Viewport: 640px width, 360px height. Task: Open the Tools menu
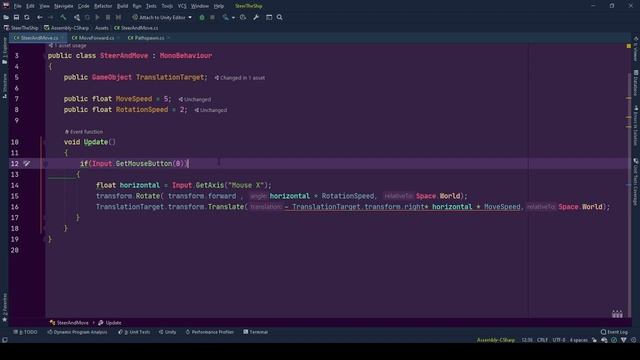[167, 6]
